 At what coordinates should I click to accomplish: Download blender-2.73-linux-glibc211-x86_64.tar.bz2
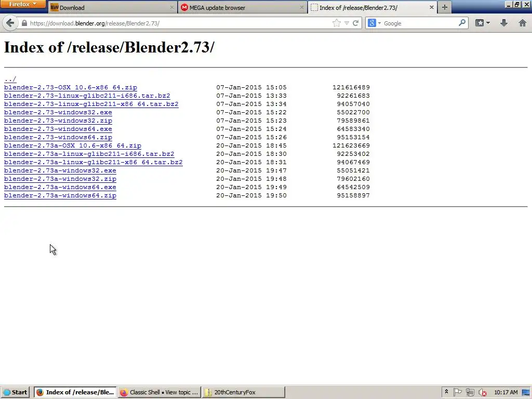click(91, 104)
